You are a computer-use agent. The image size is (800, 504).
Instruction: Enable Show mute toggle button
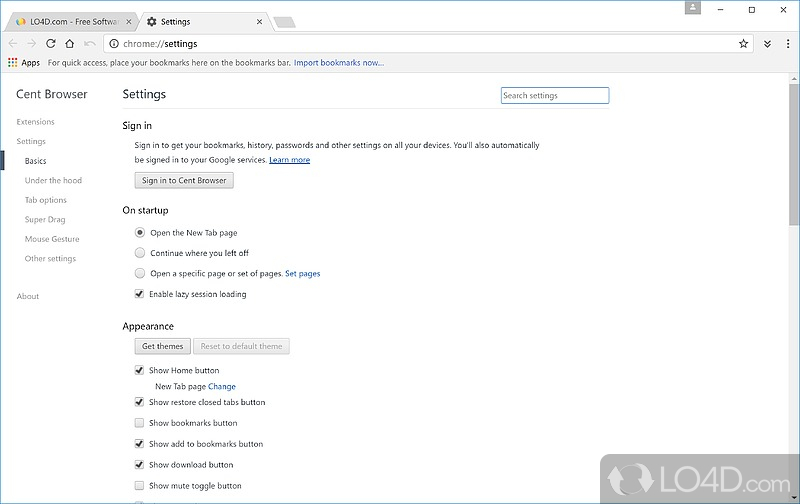coord(139,486)
